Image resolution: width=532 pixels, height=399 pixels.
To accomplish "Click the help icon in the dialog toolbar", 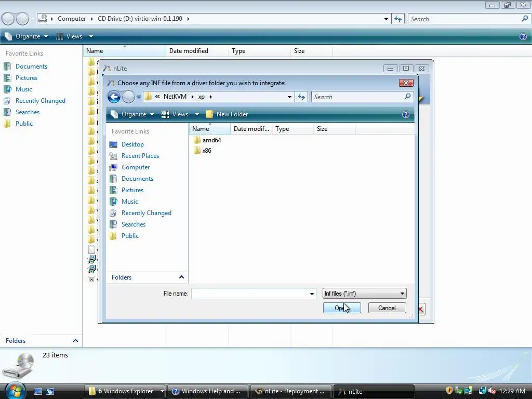I will click(x=405, y=114).
